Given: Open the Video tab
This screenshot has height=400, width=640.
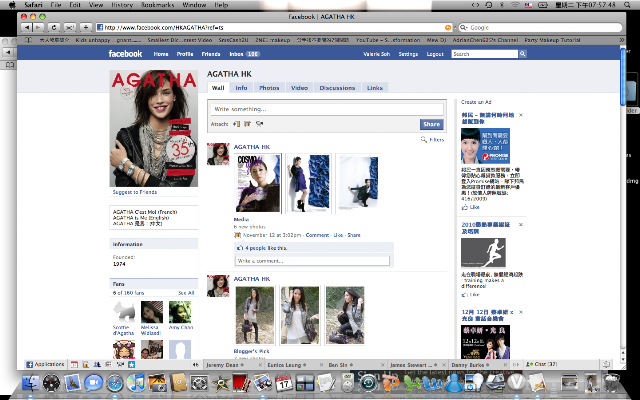Looking at the screenshot, I should [299, 88].
